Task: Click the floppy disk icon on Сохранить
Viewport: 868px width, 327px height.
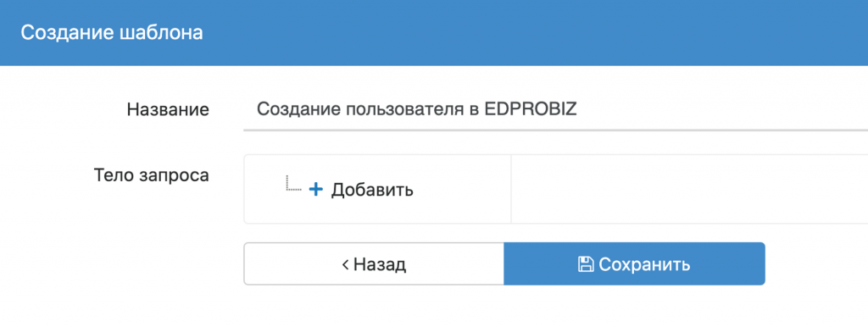Action: (x=585, y=264)
